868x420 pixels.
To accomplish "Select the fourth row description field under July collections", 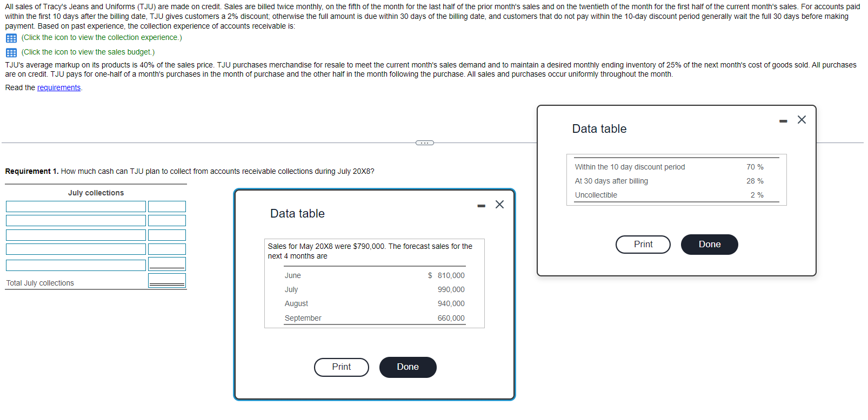I will [76, 249].
